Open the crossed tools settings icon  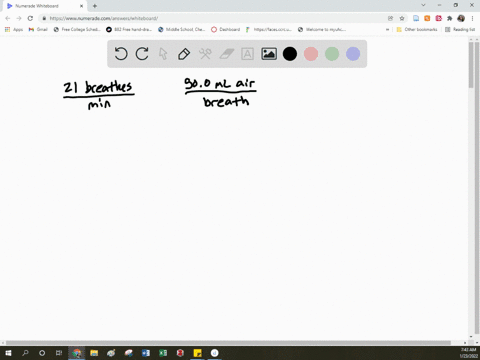205,54
